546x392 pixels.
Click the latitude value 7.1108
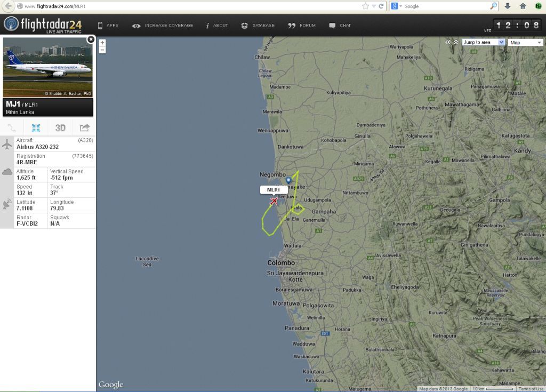pyautogui.click(x=25, y=209)
